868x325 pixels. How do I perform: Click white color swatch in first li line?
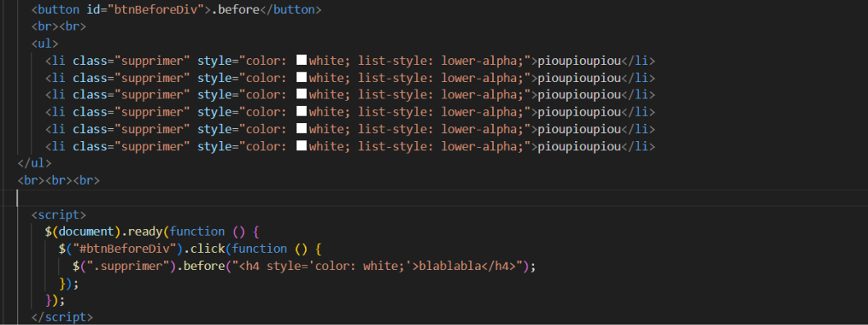tap(302, 61)
